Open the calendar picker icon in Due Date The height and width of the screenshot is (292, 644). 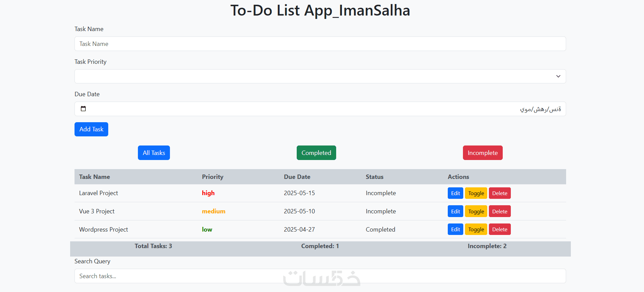83,109
